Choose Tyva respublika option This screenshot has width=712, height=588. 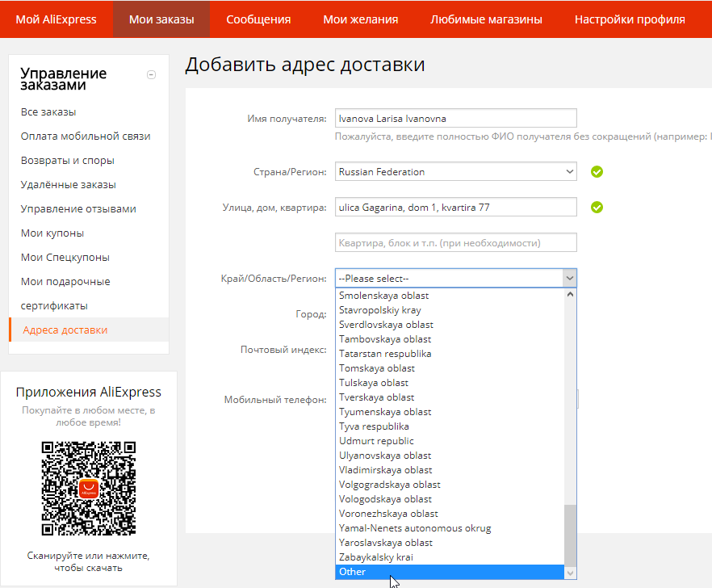pyautogui.click(x=450, y=426)
